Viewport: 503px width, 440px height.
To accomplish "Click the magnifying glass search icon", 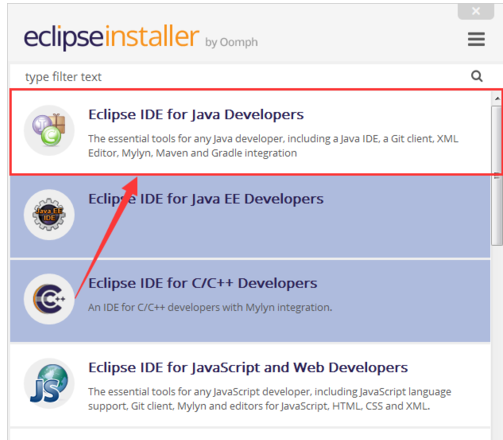I will pos(477,76).
